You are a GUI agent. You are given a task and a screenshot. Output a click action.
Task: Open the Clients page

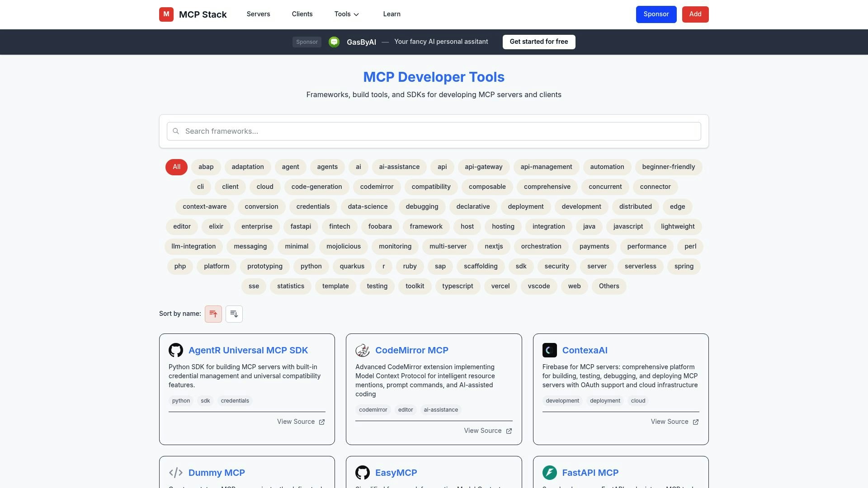pos(302,14)
